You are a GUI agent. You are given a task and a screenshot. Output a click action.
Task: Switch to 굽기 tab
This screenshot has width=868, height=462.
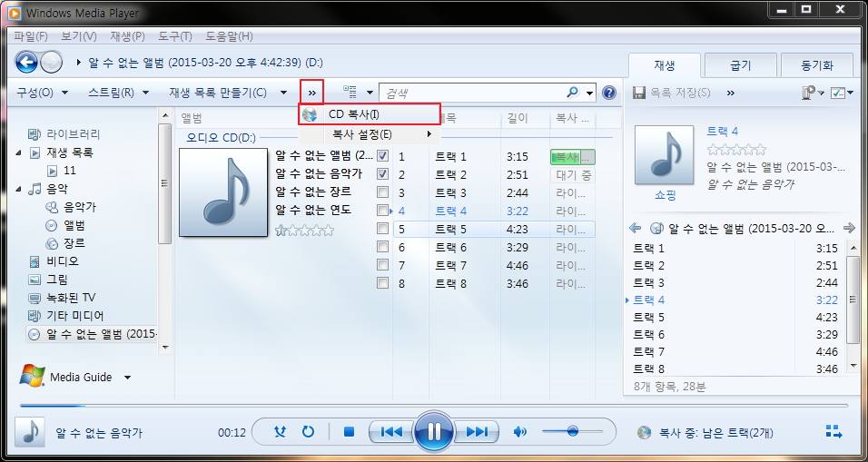click(x=741, y=65)
